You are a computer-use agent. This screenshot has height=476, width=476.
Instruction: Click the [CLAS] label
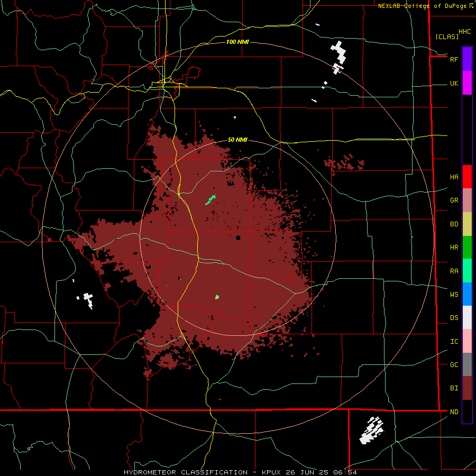(447, 36)
